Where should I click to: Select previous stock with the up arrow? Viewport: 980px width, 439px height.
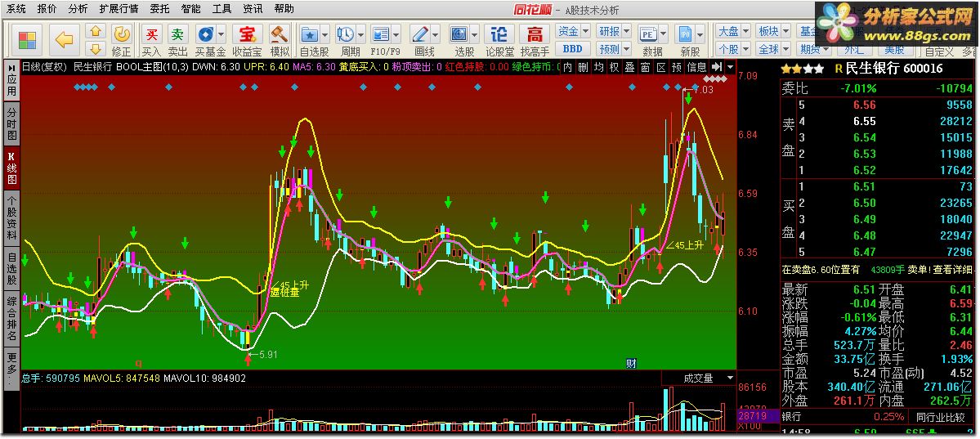coord(95,30)
